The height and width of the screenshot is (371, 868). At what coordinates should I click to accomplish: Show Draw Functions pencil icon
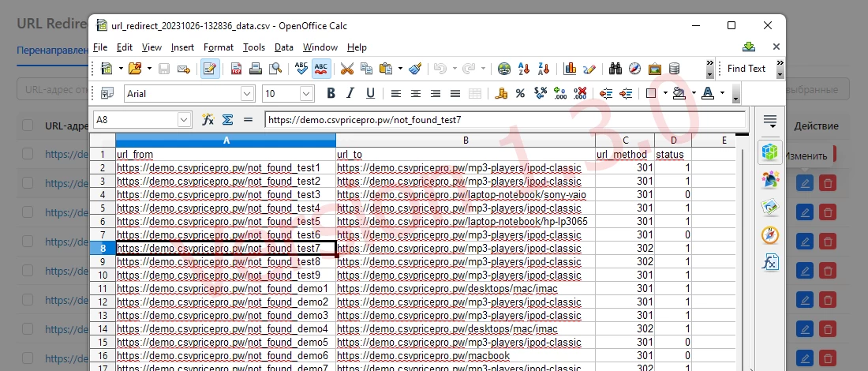[x=589, y=69]
